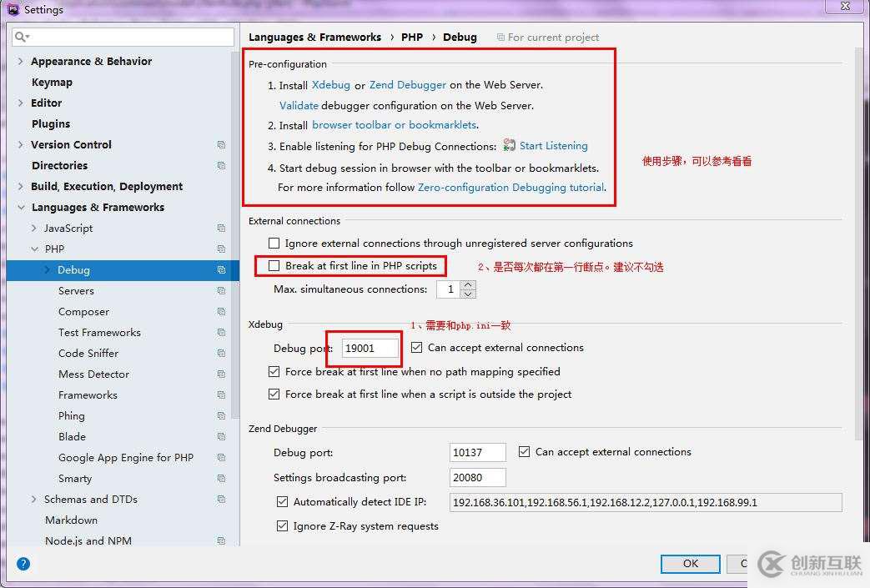
Task: Click project-level icon beside PHP row
Action: pyautogui.click(x=221, y=249)
